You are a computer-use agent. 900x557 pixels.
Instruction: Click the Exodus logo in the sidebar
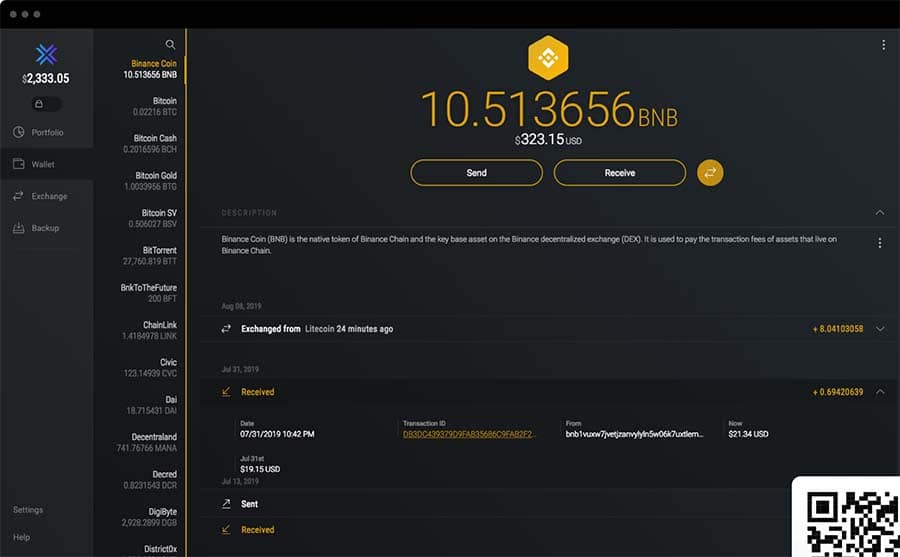(x=46, y=55)
